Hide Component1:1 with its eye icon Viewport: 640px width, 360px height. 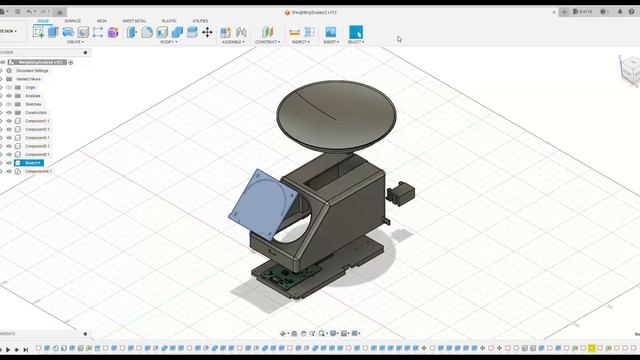coord(9,121)
